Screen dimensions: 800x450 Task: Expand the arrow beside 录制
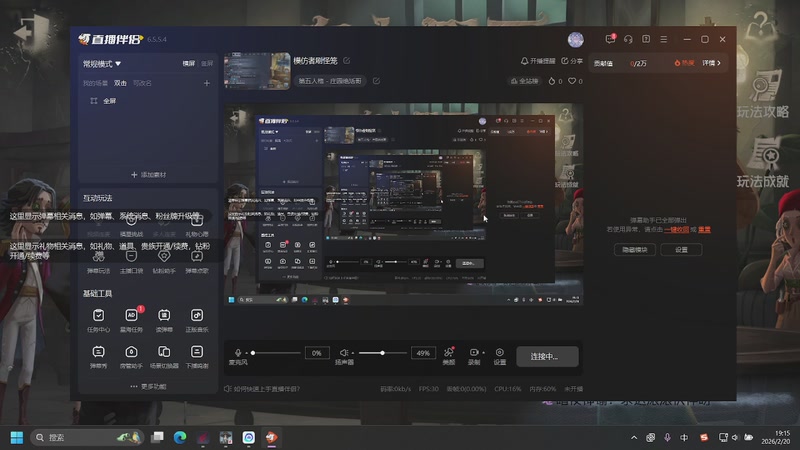click(483, 353)
